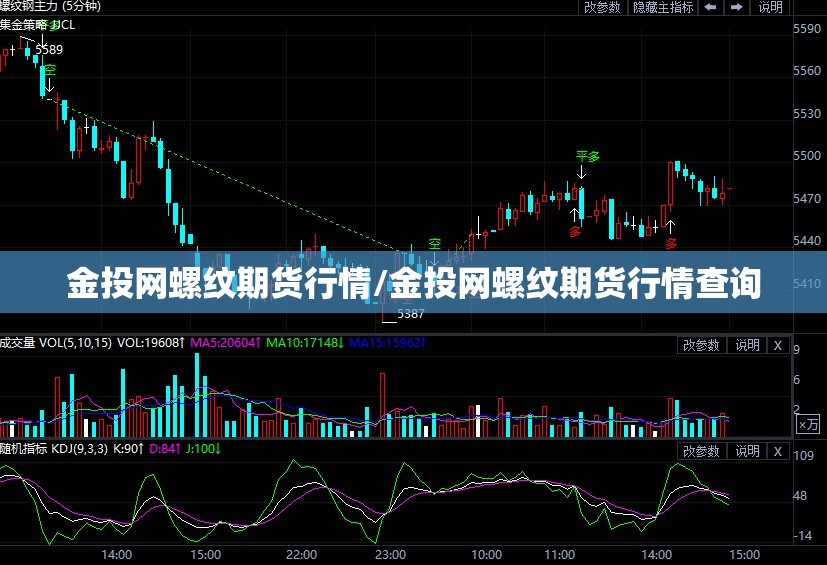Click the 10:00 time axis label
827x565 pixels.
(486, 554)
